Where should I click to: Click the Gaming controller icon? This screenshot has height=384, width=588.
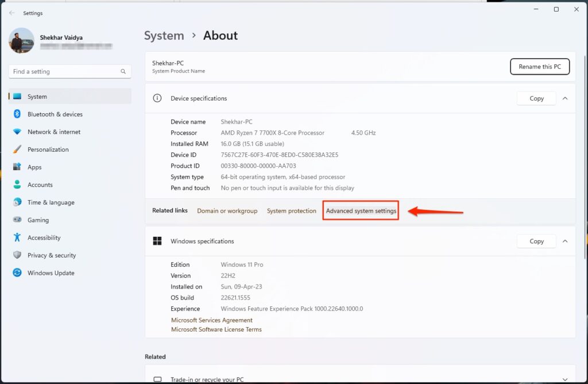pos(17,220)
